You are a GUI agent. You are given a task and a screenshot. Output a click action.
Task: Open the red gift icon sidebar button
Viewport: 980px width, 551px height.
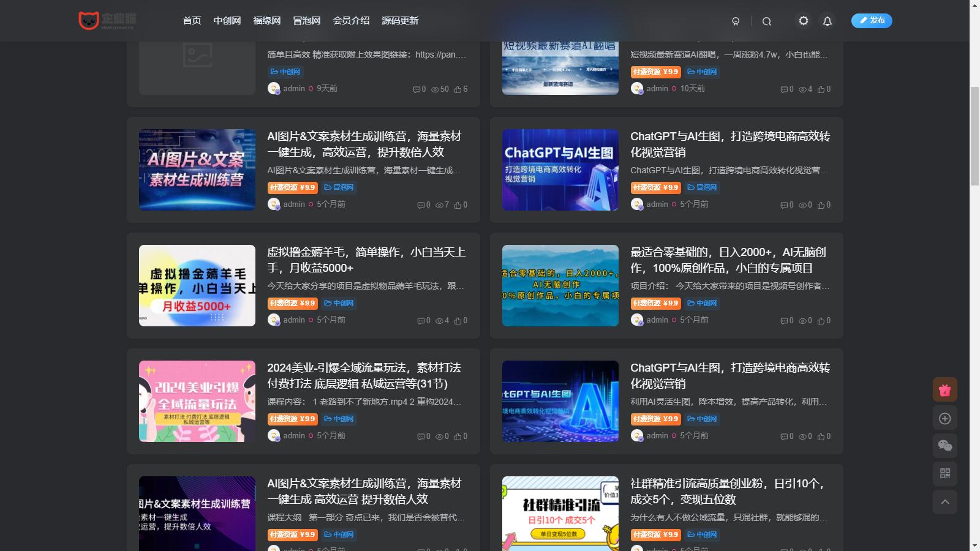click(x=944, y=390)
